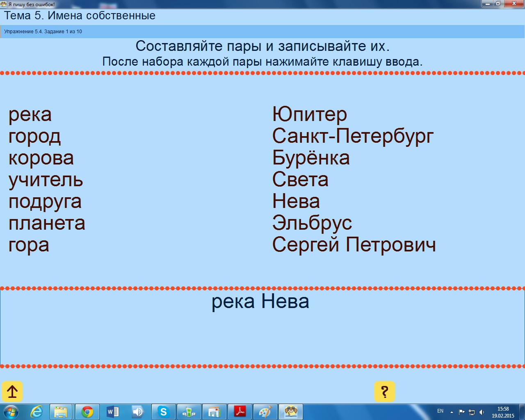
Task: Switch the EN input language indicator
Action: tap(440, 411)
